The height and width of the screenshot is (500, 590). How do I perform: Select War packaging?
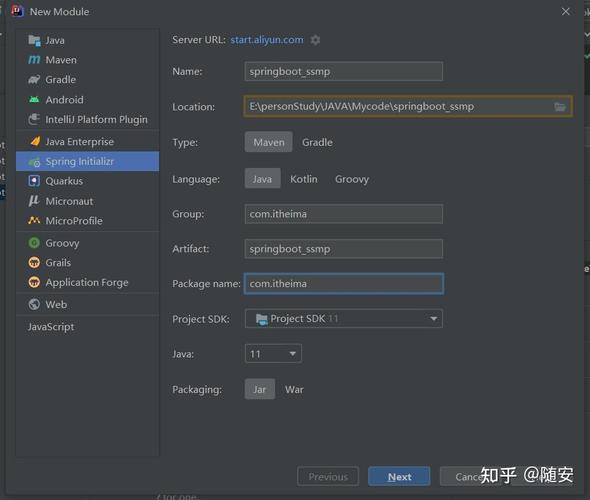click(294, 389)
